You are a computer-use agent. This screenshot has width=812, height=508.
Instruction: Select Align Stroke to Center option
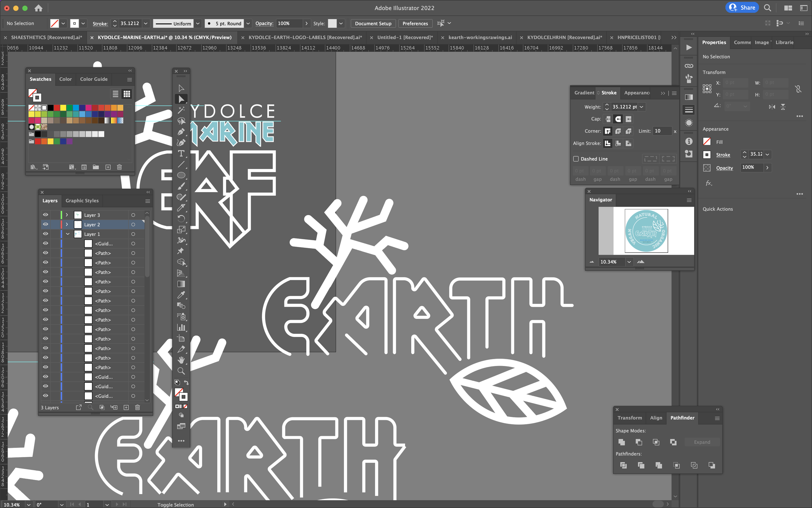click(x=608, y=143)
